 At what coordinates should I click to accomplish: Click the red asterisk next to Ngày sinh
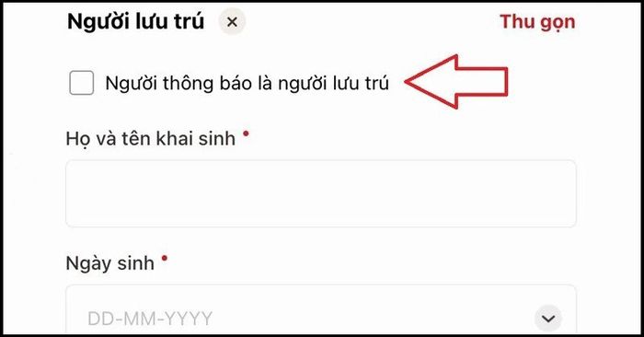[x=165, y=258]
